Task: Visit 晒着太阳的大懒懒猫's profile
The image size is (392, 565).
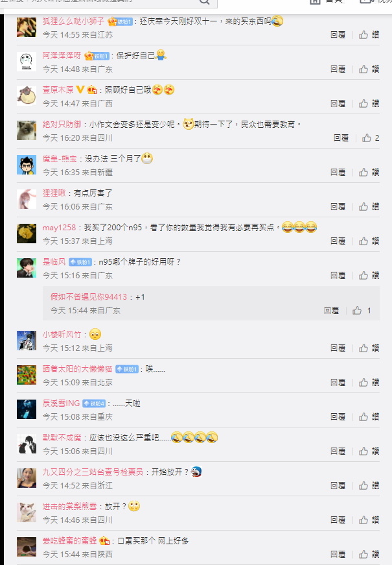Action: (x=77, y=368)
